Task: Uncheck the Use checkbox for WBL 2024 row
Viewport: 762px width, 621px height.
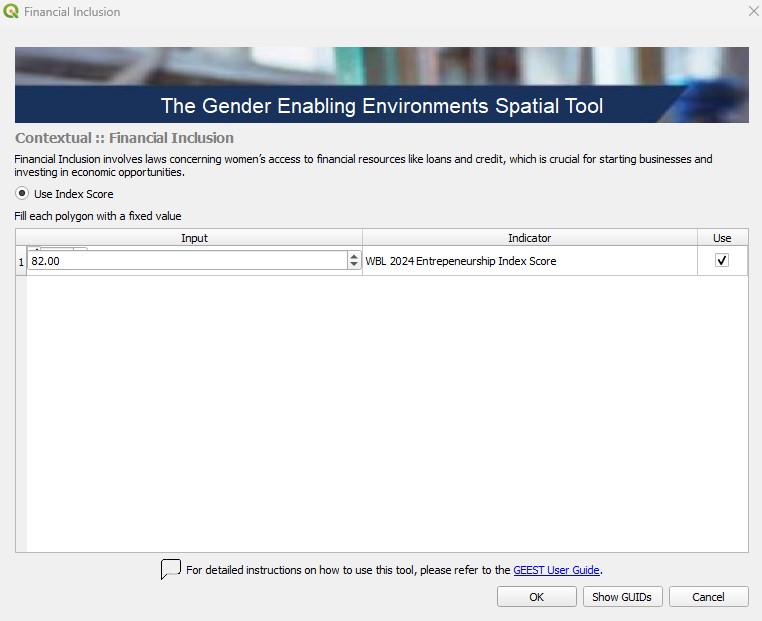Action: click(x=722, y=260)
